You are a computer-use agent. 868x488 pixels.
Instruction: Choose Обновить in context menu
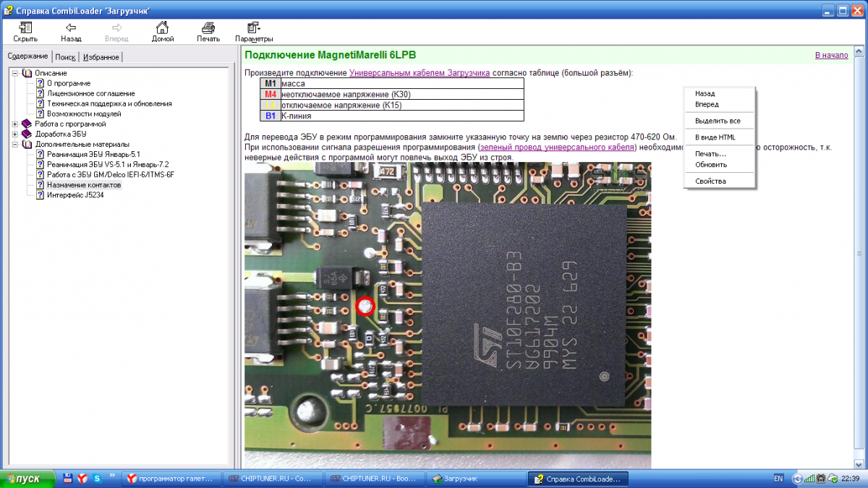[711, 164]
